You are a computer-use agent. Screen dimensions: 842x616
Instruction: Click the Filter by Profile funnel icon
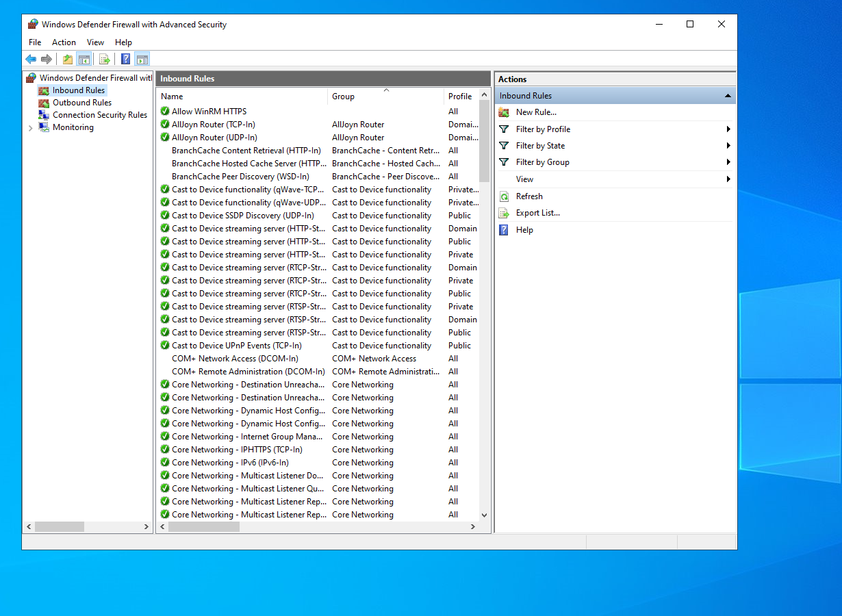(x=504, y=129)
